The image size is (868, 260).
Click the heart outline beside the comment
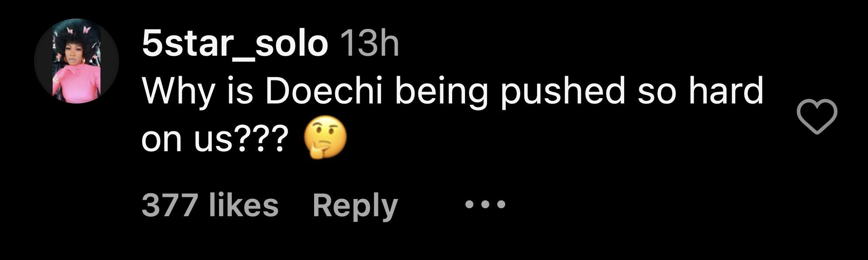pyautogui.click(x=817, y=117)
